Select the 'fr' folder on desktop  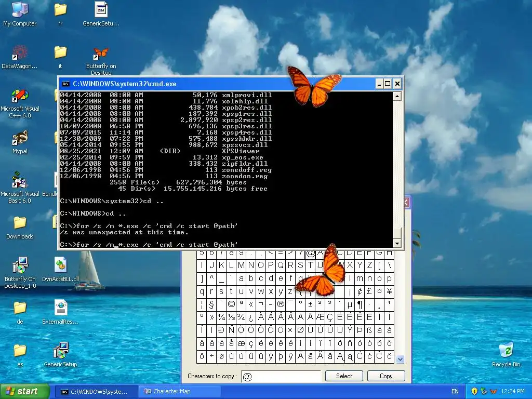coord(60,14)
